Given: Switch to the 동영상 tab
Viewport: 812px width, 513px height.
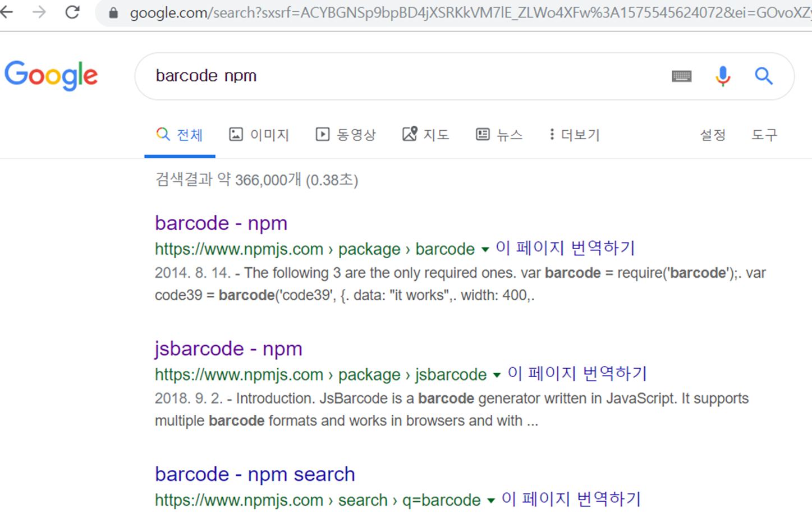Looking at the screenshot, I should coord(346,135).
